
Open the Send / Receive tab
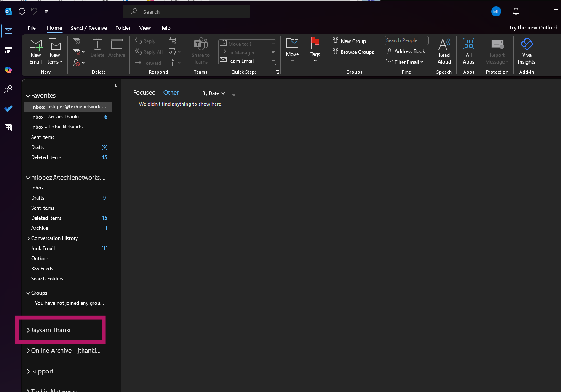[x=88, y=28]
